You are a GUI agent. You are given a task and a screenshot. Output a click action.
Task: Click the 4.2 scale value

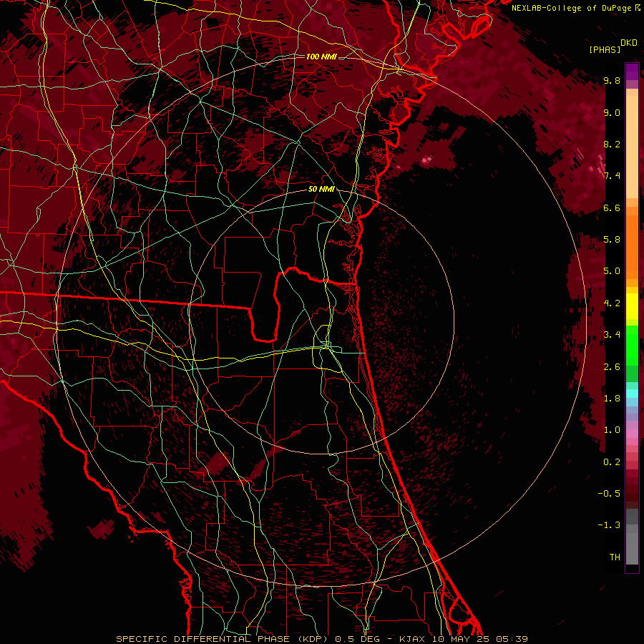612,303
